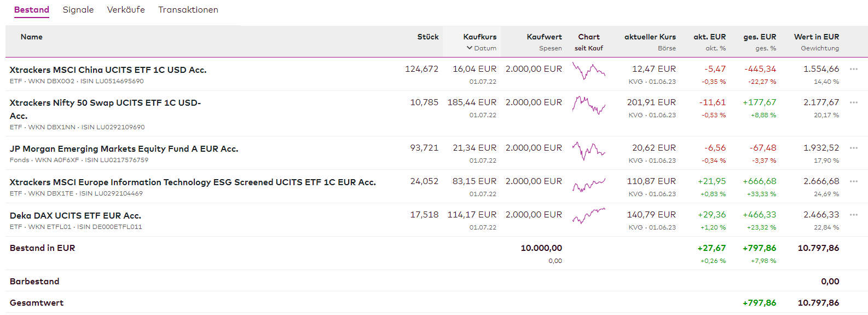Open options menu for Xtrackers MSCI Europe IT row

853,181
